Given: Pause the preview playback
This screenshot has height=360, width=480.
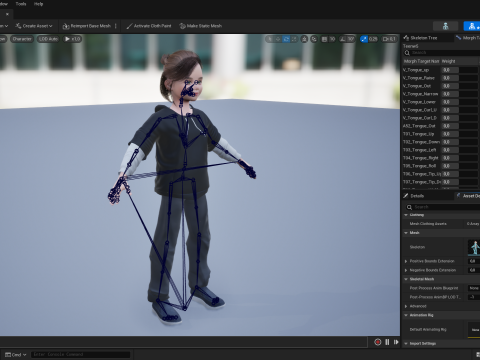Looking at the screenshot, I should click(387, 342).
